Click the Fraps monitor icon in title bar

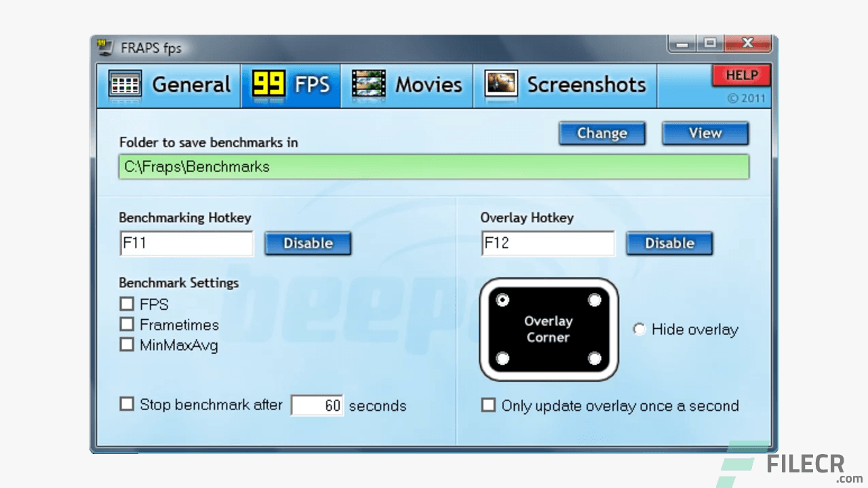pyautogui.click(x=106, y=47)
